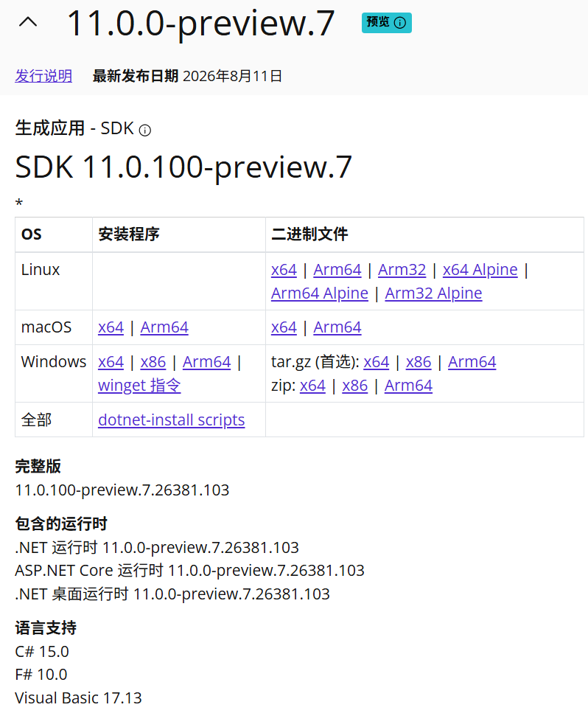
Task: Click the 安装程序 column header
Action: tap(129, 234)
